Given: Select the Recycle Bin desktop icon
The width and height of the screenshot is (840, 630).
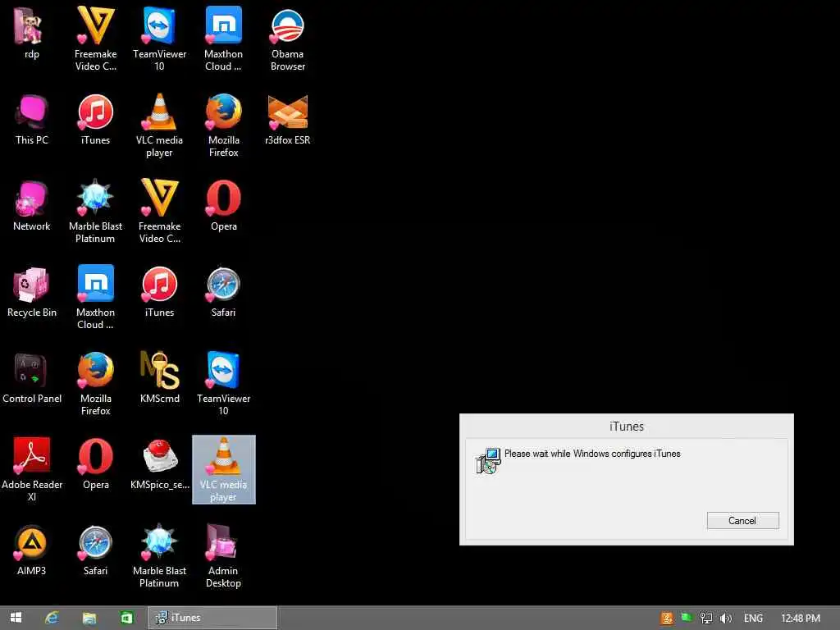Looking at the screenshot, I should point(32,292).
